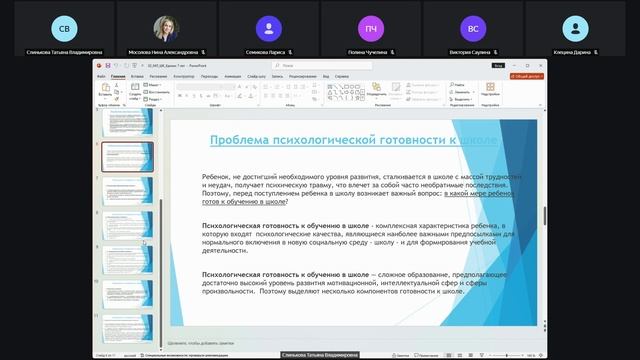The height and width of the screenshot is (360, 640).
Task: Click Мосолова Нина Александровна's video tile
Action: pyautogui.click(x=167, y=29)
